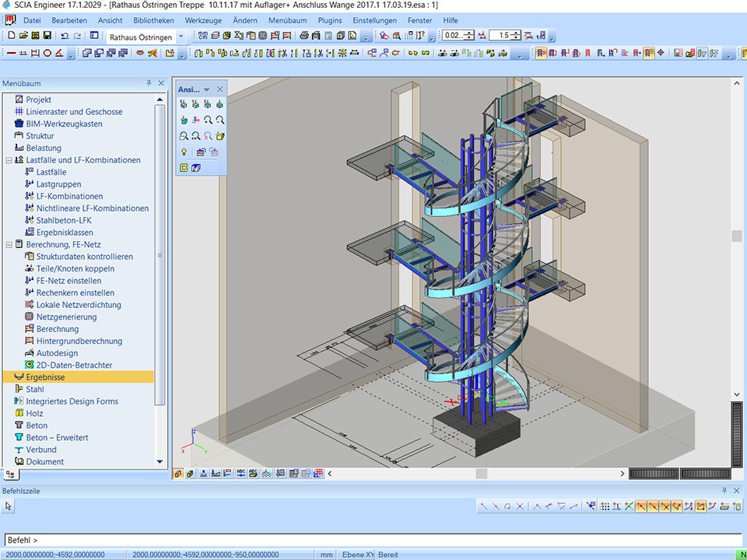Click the light bulb icon in view panel
747x560 pixels.
184,152
